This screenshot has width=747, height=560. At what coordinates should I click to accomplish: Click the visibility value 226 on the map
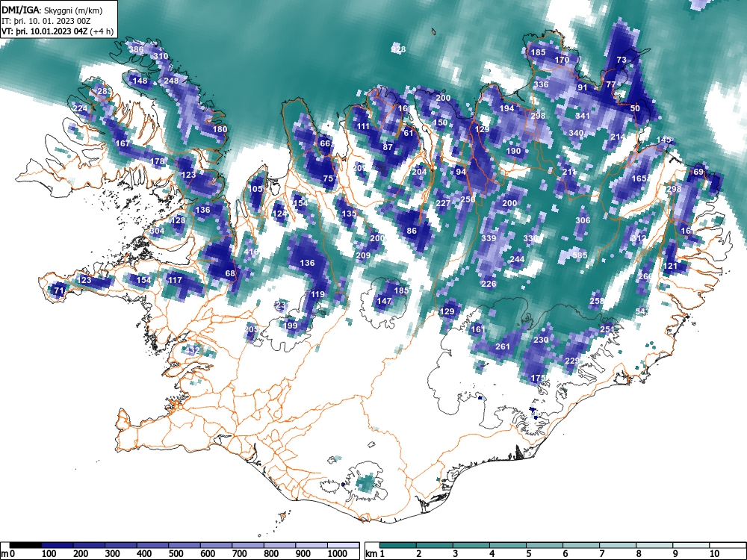pyautogui.click(x=489, y=284)
